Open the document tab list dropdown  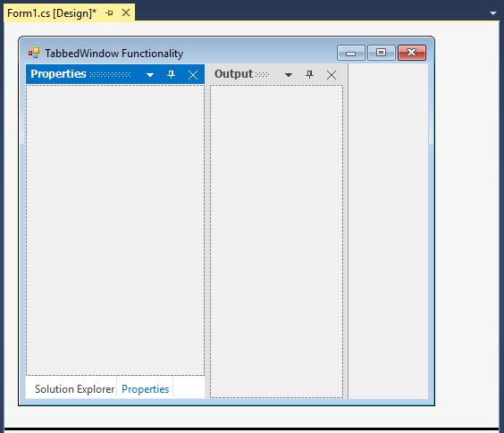coord(493,13)
